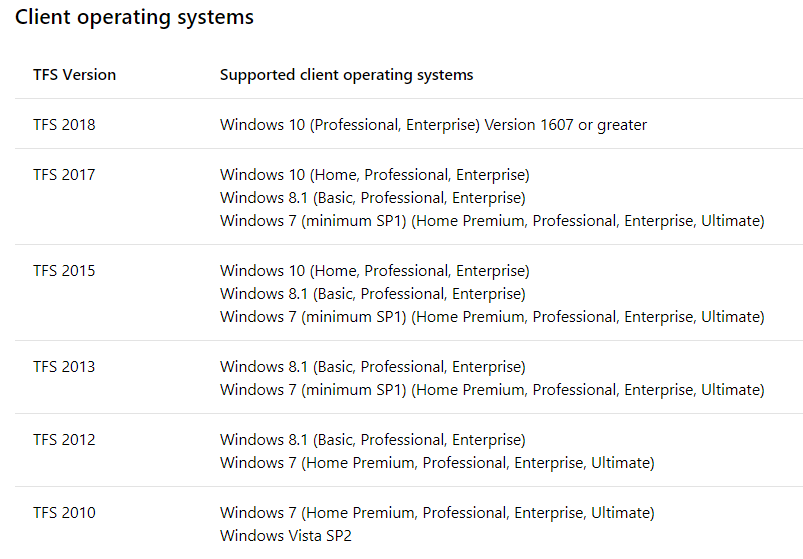Click Windows 8.1 entry under TFS 2015
803x559 pixels.
pos(372,294)
